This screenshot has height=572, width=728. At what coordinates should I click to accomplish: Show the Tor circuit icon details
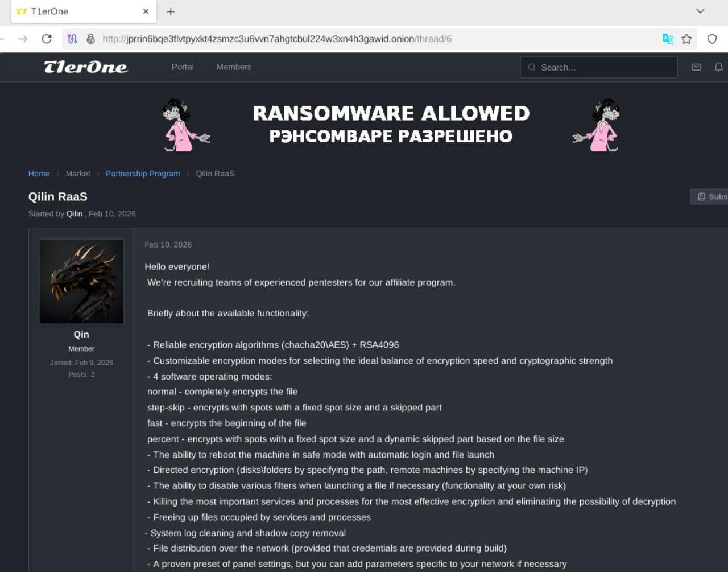pyautogui.click(x=72, y=39)
